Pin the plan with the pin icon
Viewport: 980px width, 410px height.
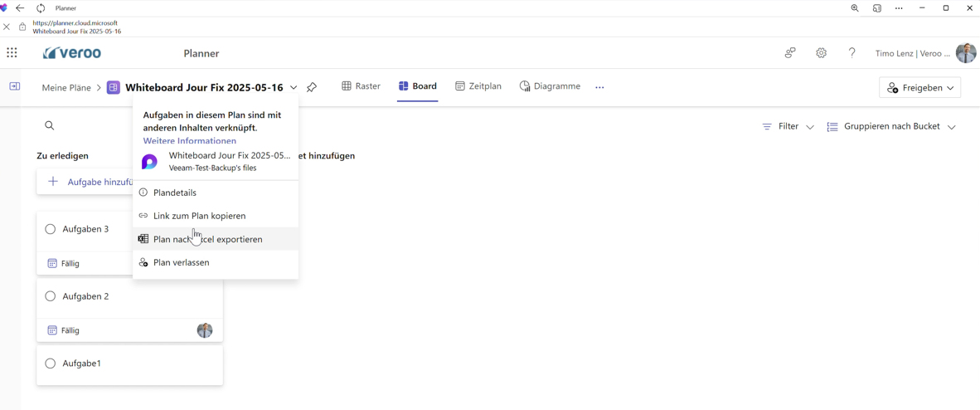pos(312,87)
